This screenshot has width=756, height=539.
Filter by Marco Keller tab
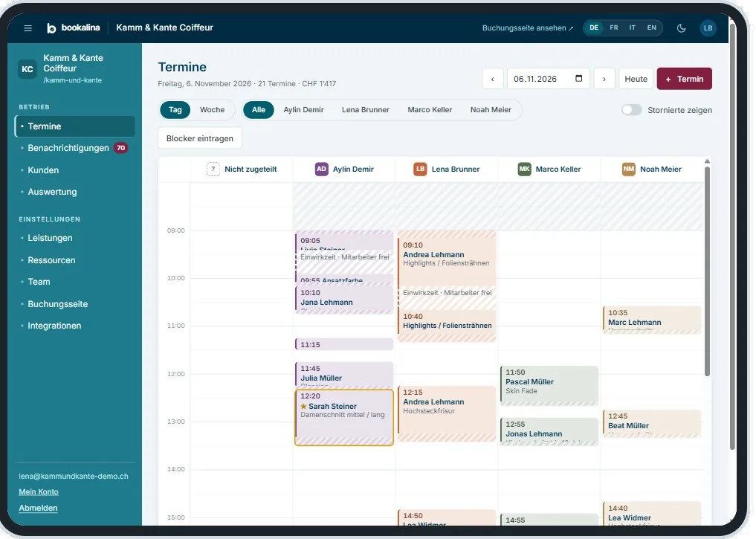coord(430,110)
